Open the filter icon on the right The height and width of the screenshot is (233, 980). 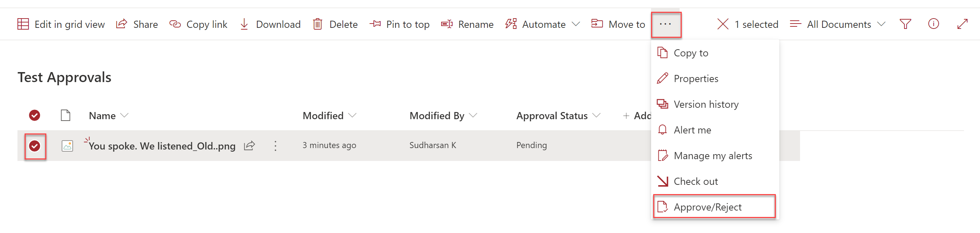point(905,24)
